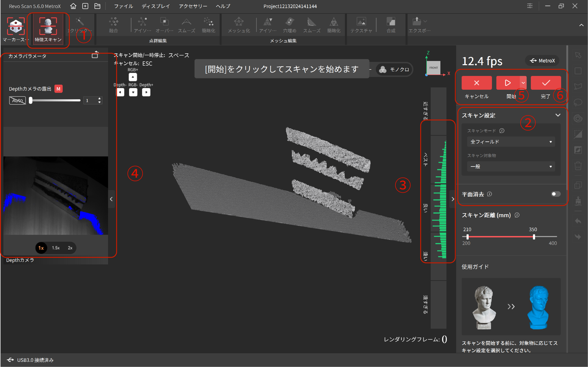Click the overlap detection tool icon
Screen dimensions: 588x367
[164, 22]
